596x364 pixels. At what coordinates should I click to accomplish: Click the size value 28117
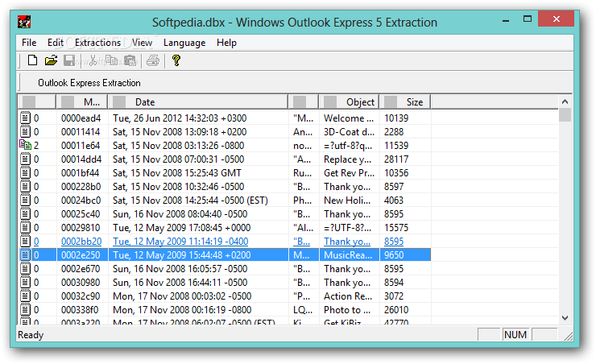click(396, 159)
